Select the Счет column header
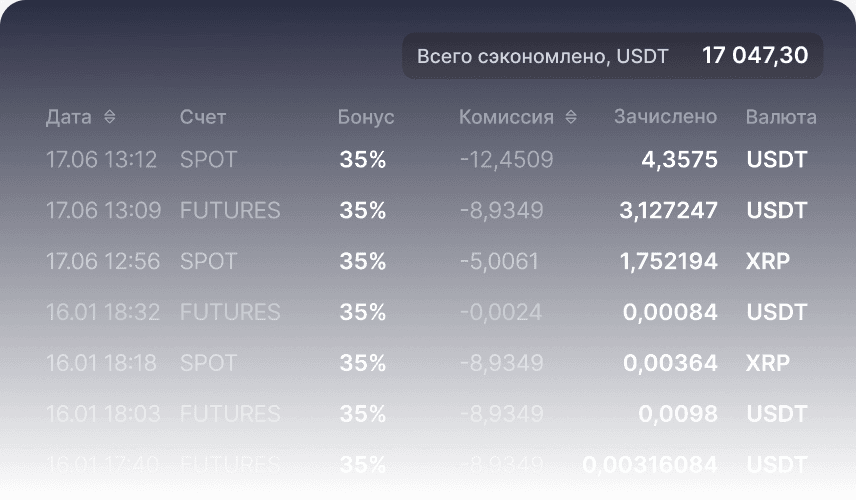The height and width of the screenshot is (500, 856). (203, 117)
